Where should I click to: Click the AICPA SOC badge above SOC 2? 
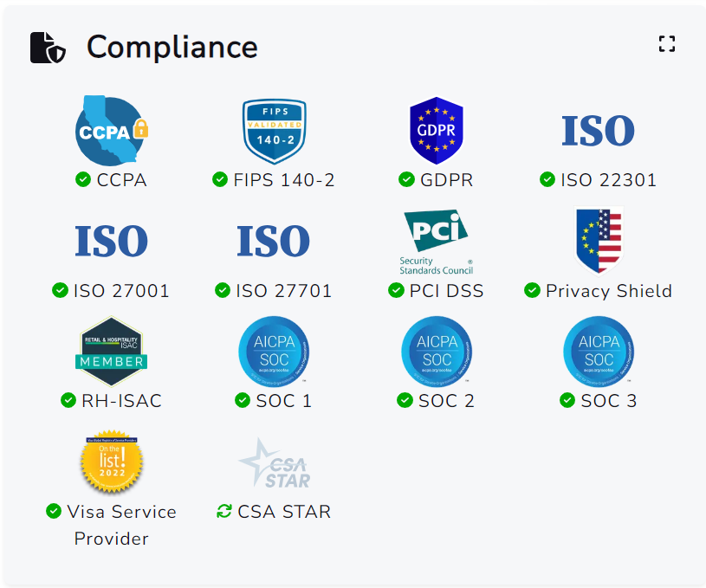point(437,352)
